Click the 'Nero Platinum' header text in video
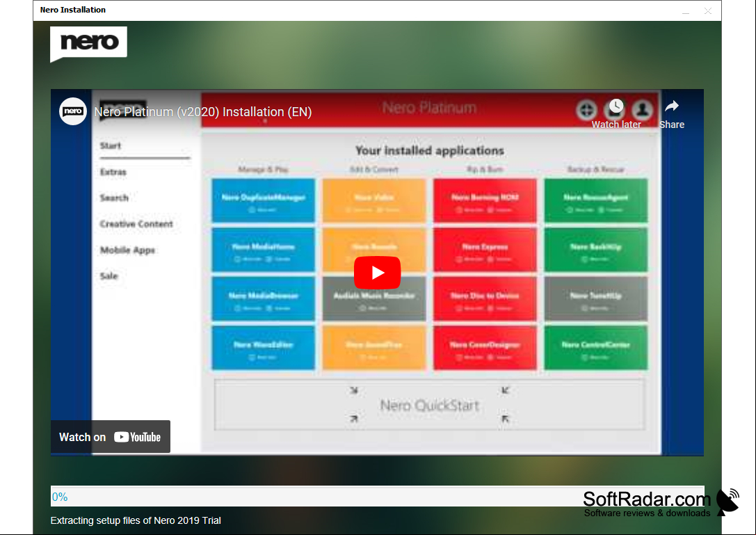Viewport: 756px width, 535px height. 430,108
